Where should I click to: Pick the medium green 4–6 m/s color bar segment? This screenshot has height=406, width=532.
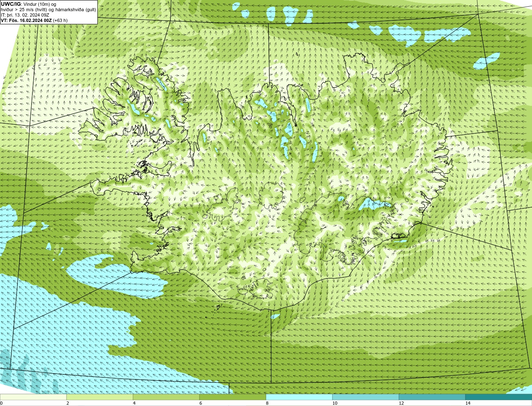point(166,397)
